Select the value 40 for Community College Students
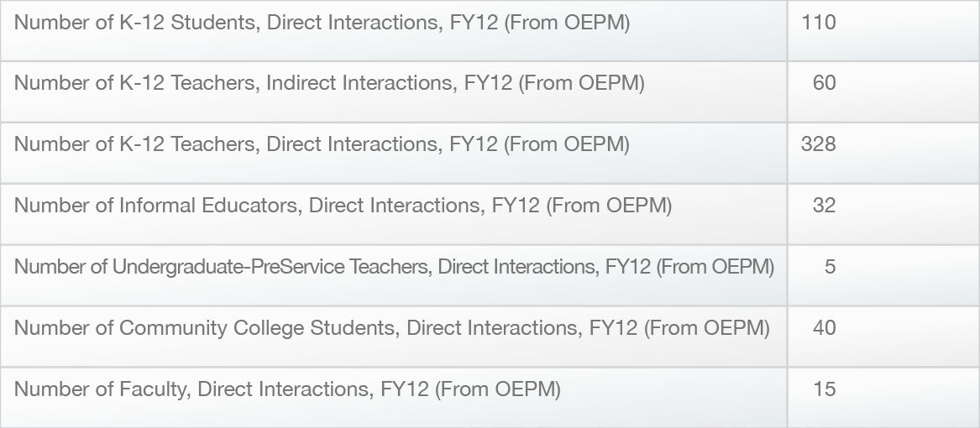This screenshot has width=980, height=428. point(824,328)
